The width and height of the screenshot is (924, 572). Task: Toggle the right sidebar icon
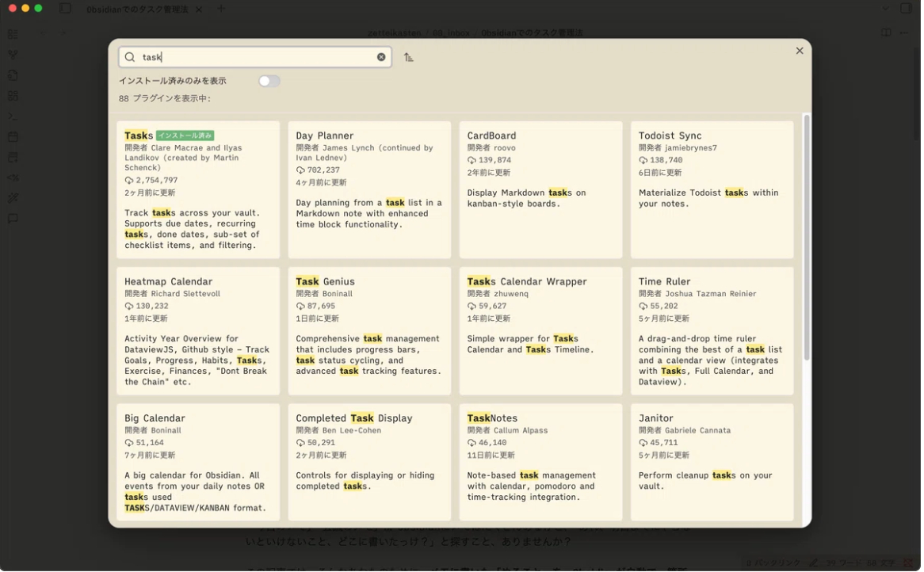click(x=907, y=8)
